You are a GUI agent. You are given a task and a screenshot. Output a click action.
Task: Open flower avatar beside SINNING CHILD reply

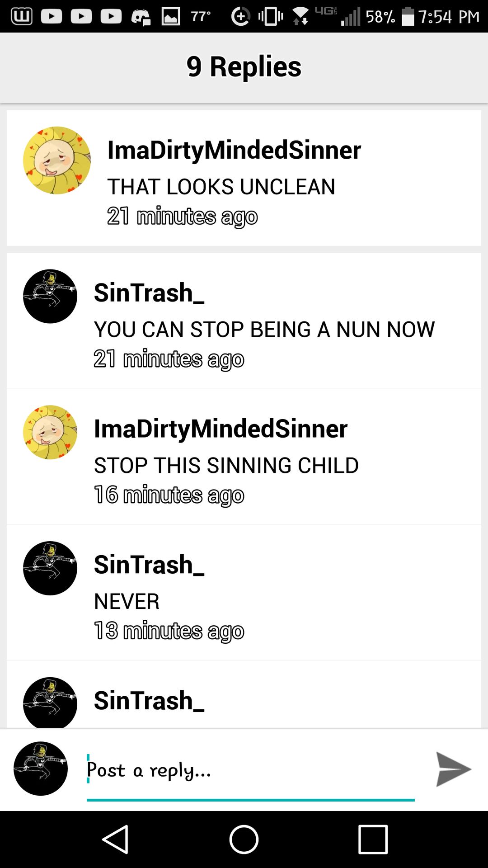(x=50, y=433)
